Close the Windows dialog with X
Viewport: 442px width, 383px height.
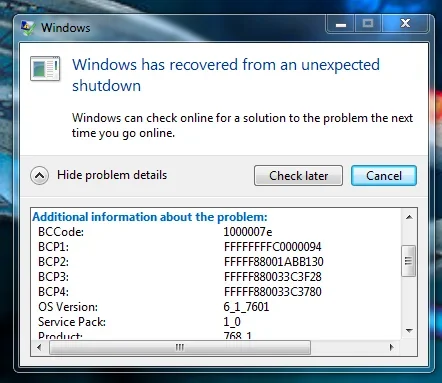coord(405,24)
